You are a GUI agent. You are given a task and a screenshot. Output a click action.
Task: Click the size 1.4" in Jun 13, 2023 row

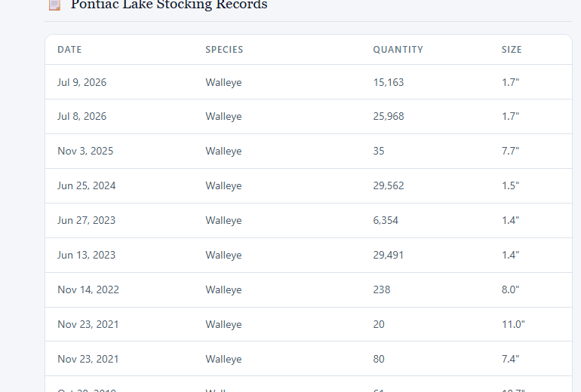point(511,255)
